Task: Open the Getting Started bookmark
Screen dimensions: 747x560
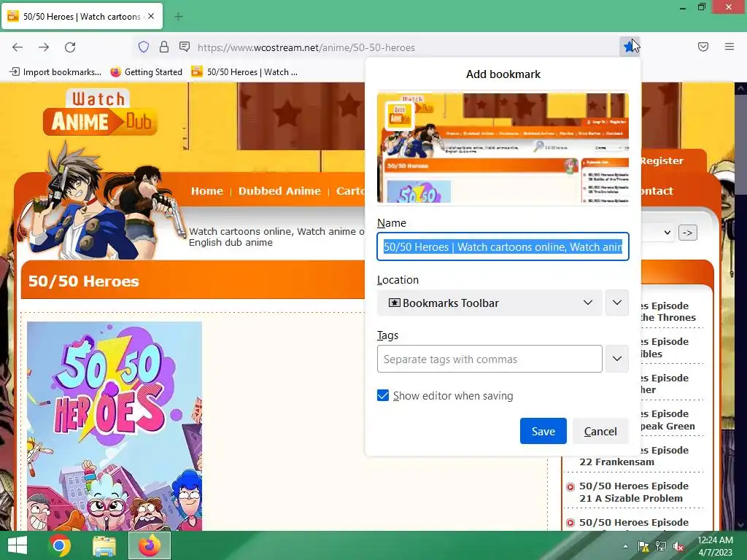Action: pos(147,72)
